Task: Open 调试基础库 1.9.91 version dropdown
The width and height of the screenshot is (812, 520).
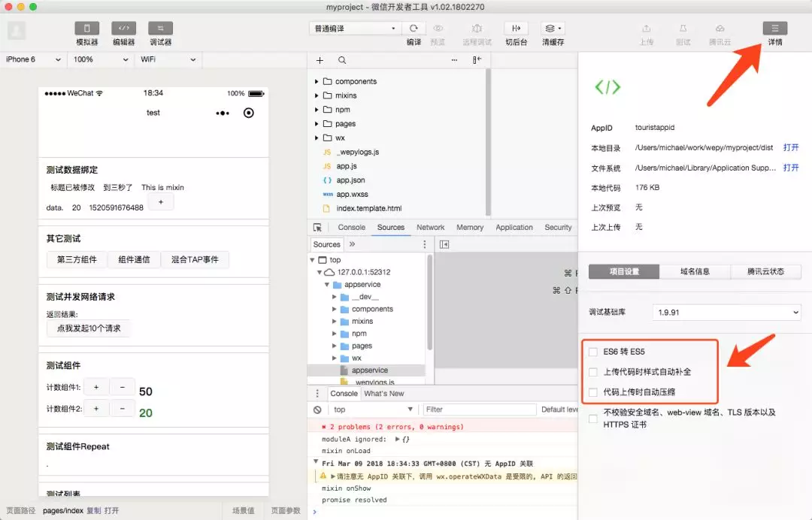Action: (x=726, y=313)
